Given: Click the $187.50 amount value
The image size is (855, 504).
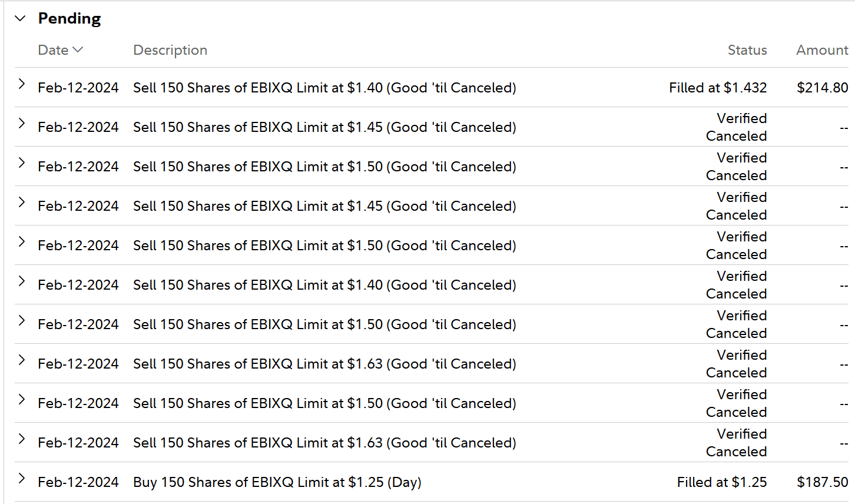Looking at the screenshot, I should [x=822, y=482].
